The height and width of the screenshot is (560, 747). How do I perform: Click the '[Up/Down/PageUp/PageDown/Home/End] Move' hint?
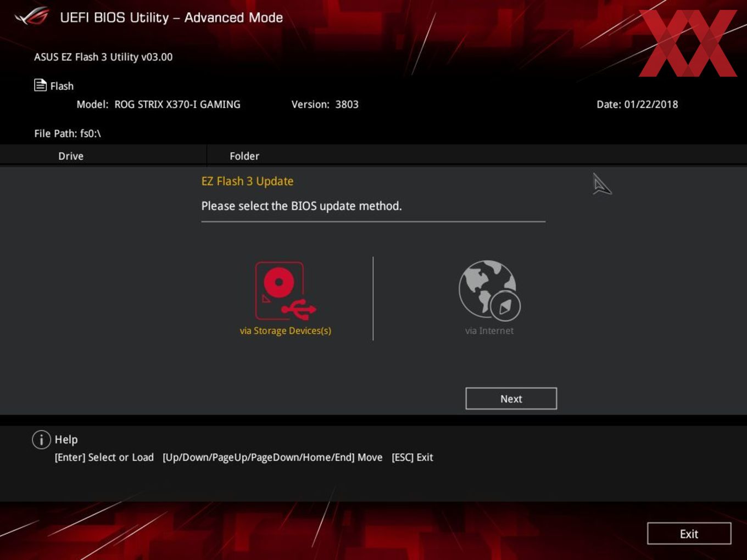pos(272,457)
